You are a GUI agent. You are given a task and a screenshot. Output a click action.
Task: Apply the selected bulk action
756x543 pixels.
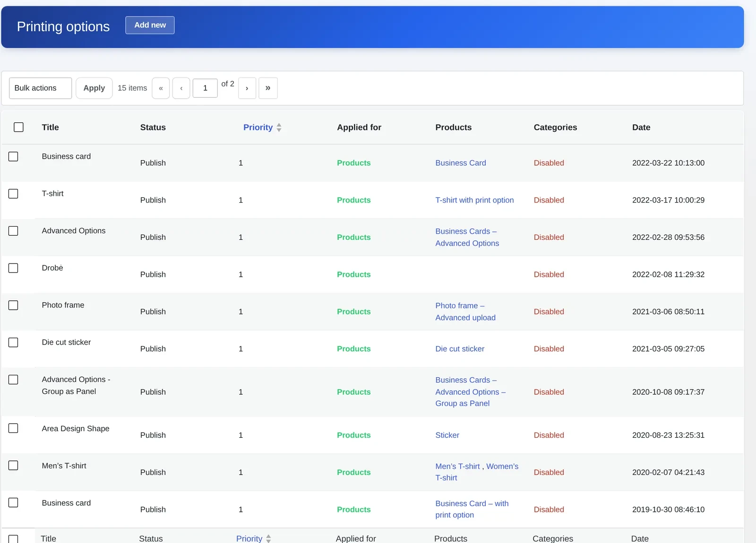point(94,88)
